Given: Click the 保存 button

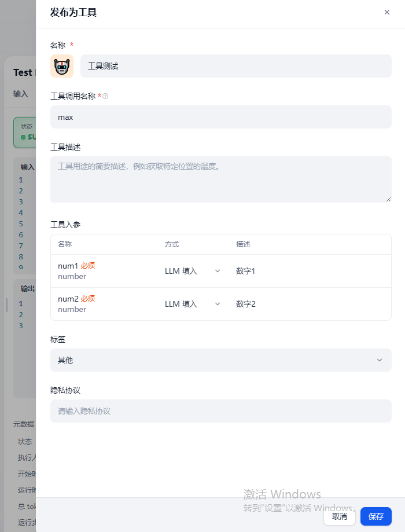Looking at the screenshot, I should [375, 516].
